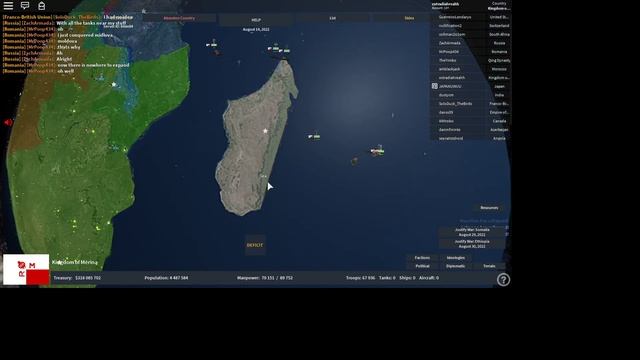The height and width of the screenshot is (360, 640).
Task: Click the Justify War Somalia notification
Action: pos(472,232)
